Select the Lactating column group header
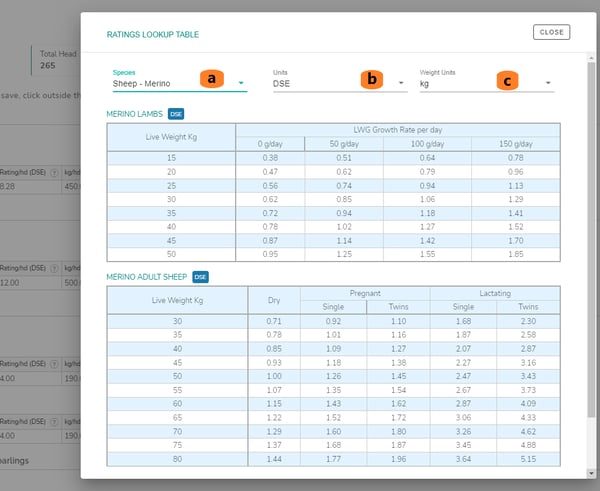The width and height of the screenshot is (600, 491). coord(496,293)
